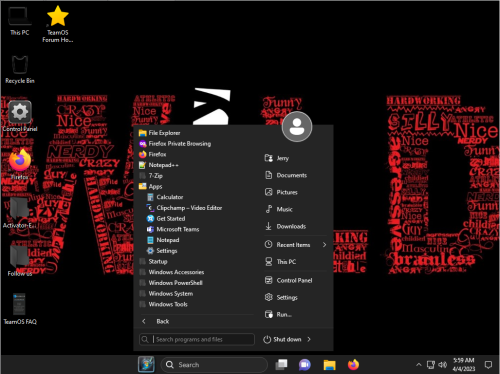Open Music folder link
Screen dimensions: 500x374
[278, 209]
